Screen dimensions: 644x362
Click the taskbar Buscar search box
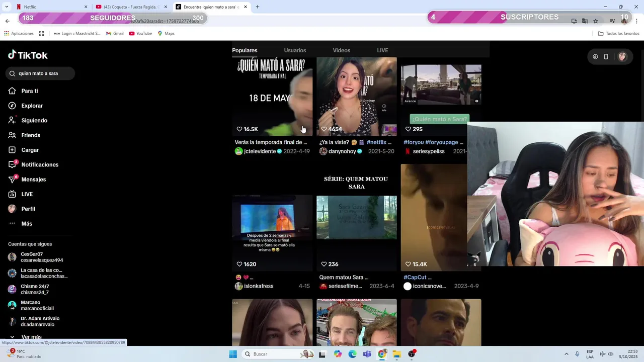277,354
